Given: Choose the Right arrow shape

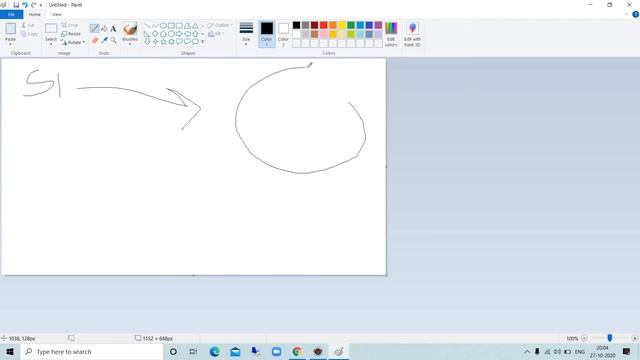Looking at the screenshot, I should 179,34.
